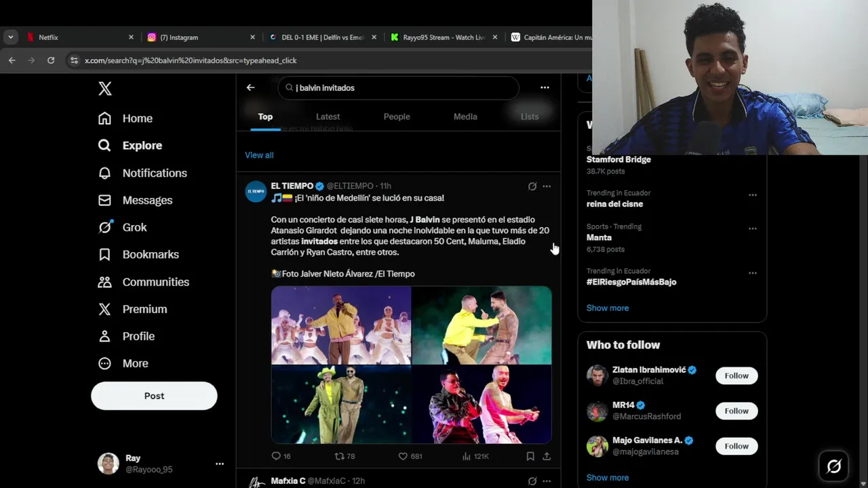This screenshot has height=488, width=868.
Task: Click Grok icon on Mafxia C tweet
Action: coord(532,481)
